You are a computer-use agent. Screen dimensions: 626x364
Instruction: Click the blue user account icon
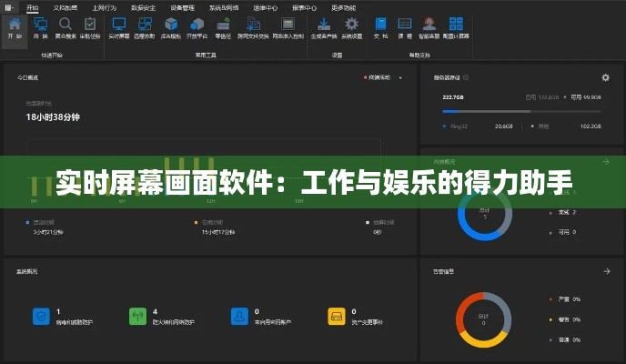(x=237, y=317)
